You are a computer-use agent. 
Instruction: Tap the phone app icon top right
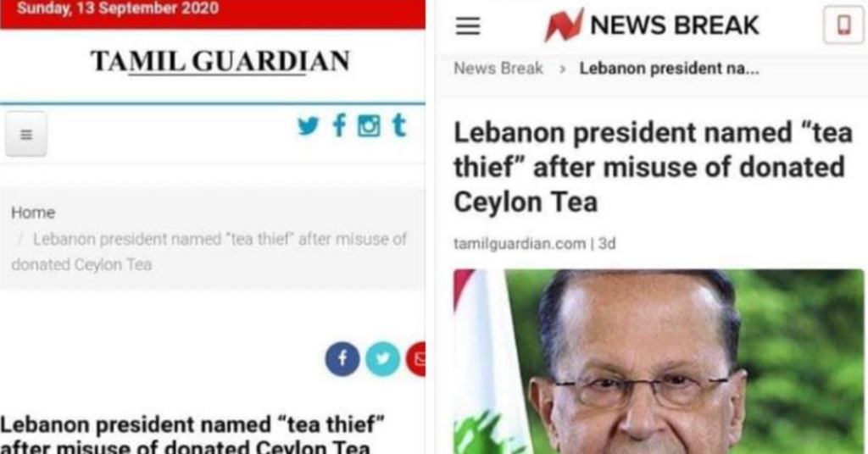[x=843, y=25]
